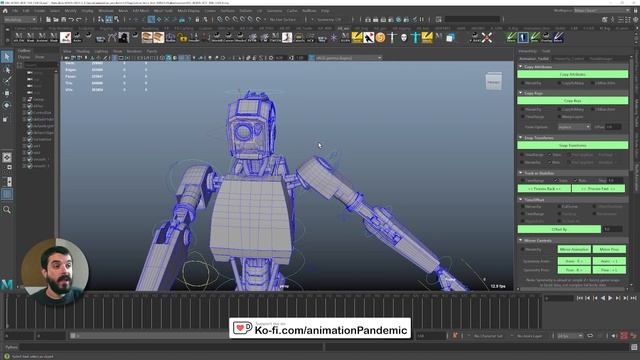The image size is (640, 360).
Task: Toggle TimeRange checkbox under Copy Keys
Action: pos(523,117)
